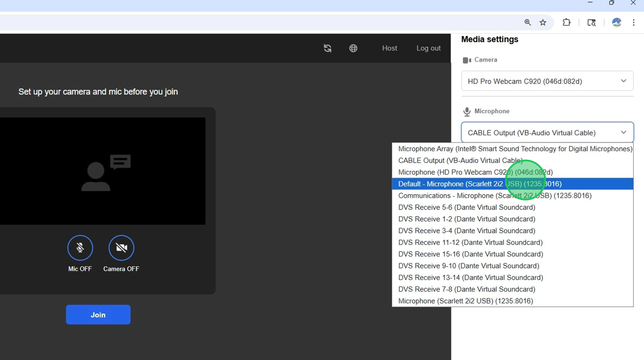Collapse the Microphone dropdown chevron
The height and width of the screenshot is (360, 644).
point(623,132)
